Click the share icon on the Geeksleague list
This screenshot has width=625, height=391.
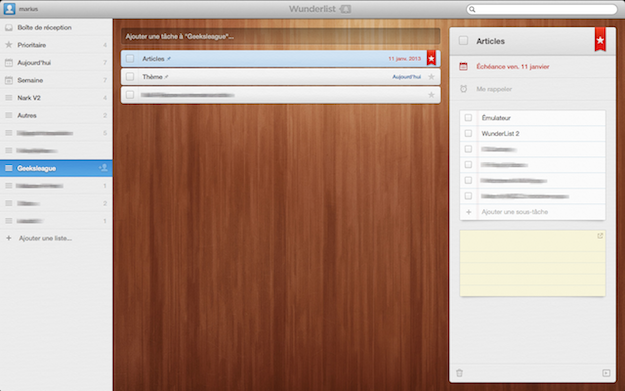pyautogui.click(x=103, y=168)
